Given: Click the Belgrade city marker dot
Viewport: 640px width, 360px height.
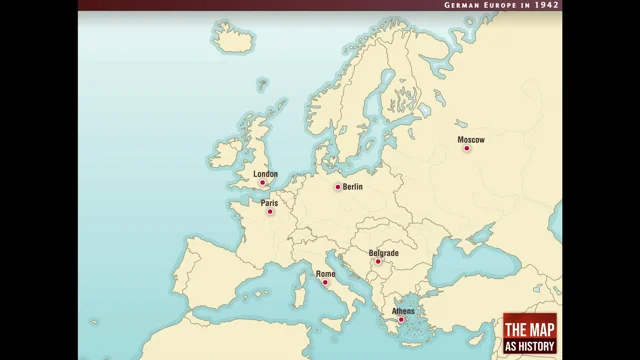Looking at the screenshot, I should 378,261.
